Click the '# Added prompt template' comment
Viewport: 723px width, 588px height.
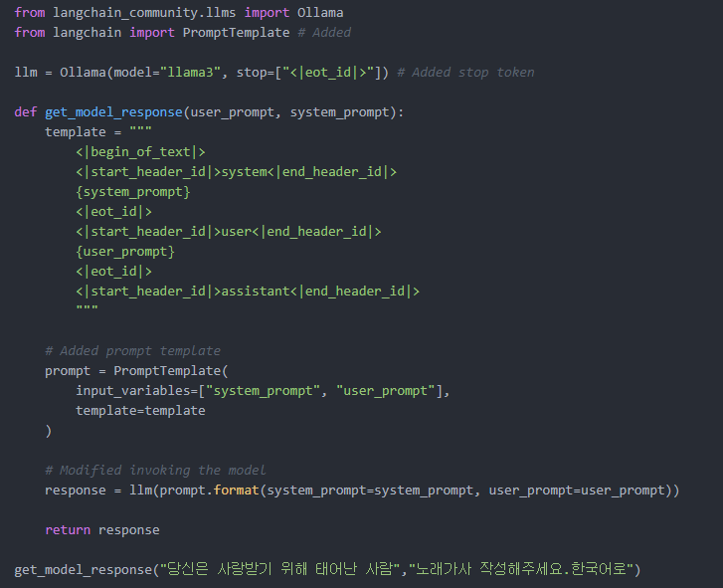pos(133,351)
